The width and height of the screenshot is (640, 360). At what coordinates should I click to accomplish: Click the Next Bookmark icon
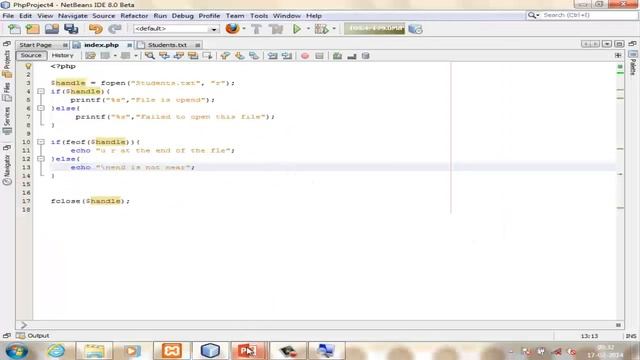(240, 56)
